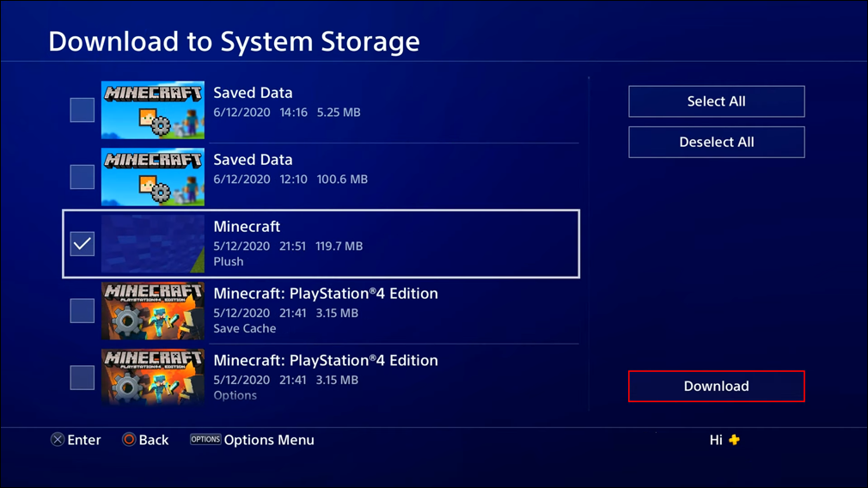Viewport: 868px width, 488px height.
Task: Open the 100.6 MB Saved Data thumbnail
Action: (x=153, y=177)
